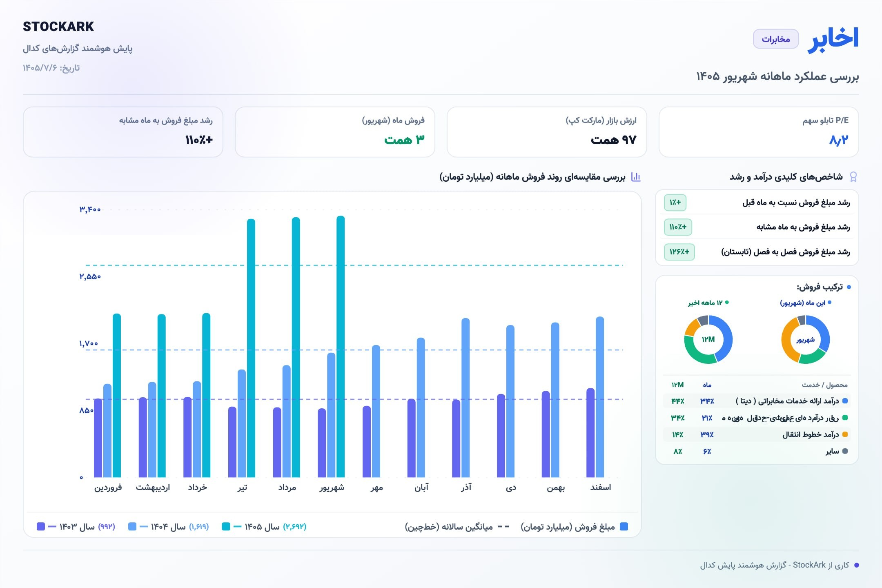Image resolution: width=882 pixels, height=588 pixels.
Task: Select the ارزش بازار (مارکت کپ) card
Action: (x=547, y=132)
